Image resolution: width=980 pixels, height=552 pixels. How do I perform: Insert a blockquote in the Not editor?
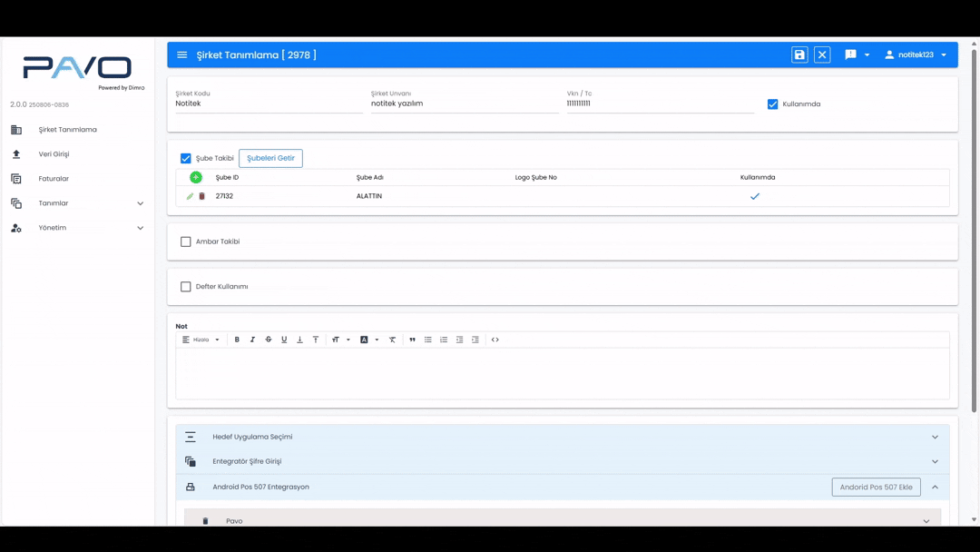tap(412, 340)
